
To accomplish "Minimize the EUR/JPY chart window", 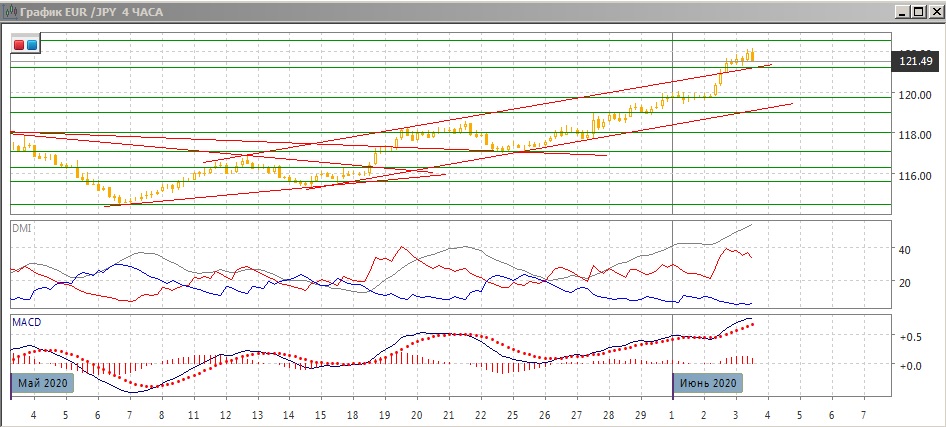I will [x=903, y=11].
